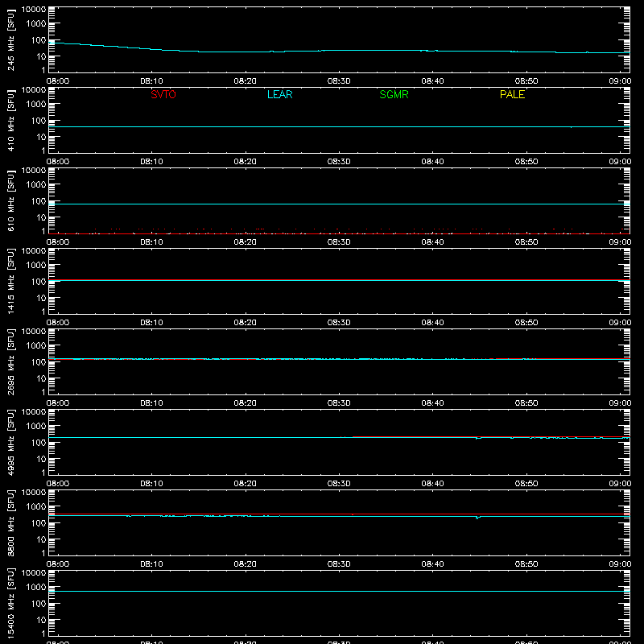Click '08:50' under the 4995 MHz plot
Screen dimensions: 644x644
[x=526, y=484]
